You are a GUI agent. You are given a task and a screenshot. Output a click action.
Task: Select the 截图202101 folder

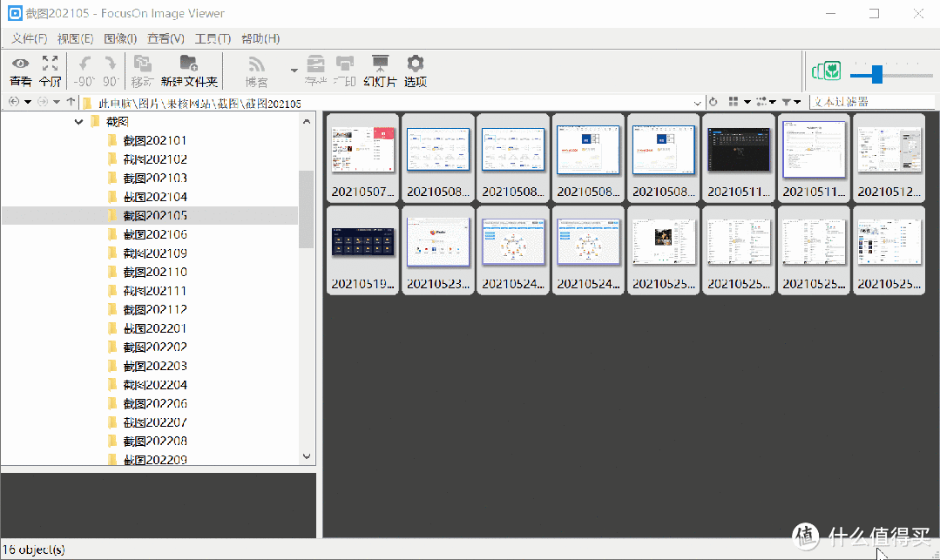[x=155, y=140]
